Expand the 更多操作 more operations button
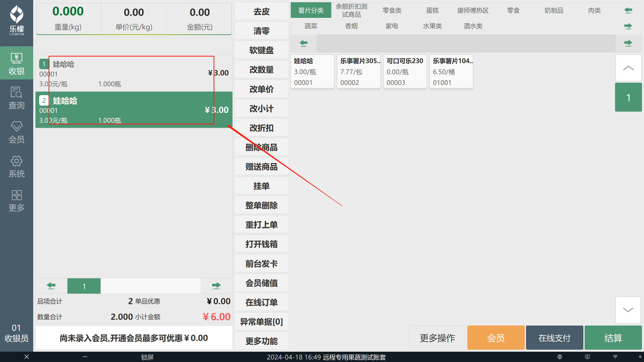Viewport: 644px width, 362px height. [x=437, y=338]
